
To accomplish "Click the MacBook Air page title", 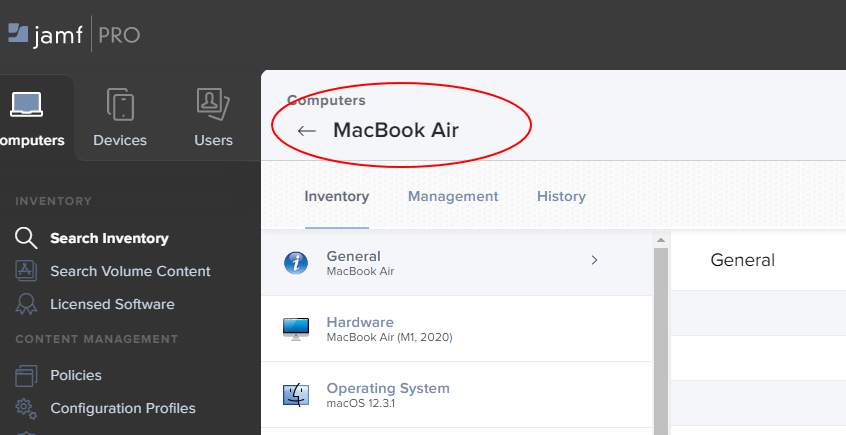I will point(396,130).
